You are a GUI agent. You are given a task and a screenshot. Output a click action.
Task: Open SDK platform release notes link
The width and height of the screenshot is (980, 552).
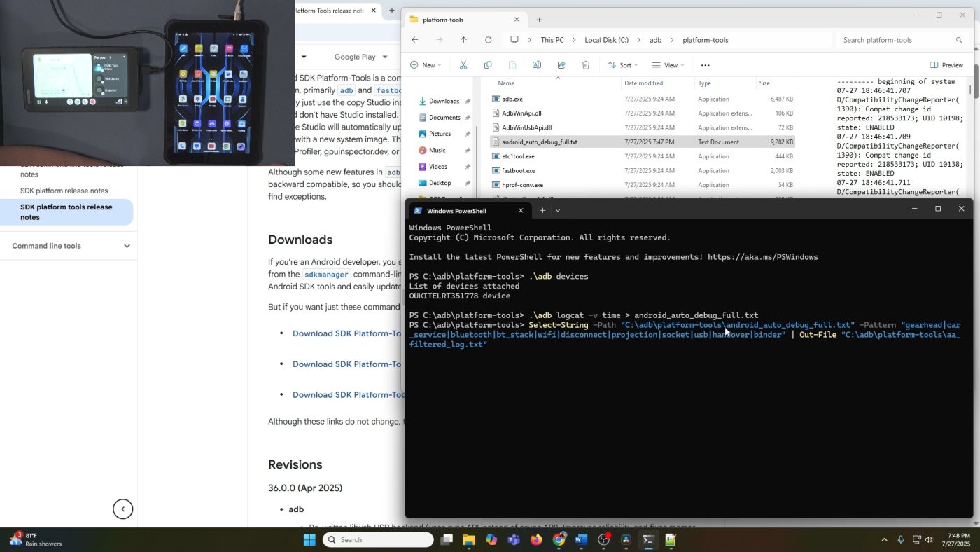(64, 191)
